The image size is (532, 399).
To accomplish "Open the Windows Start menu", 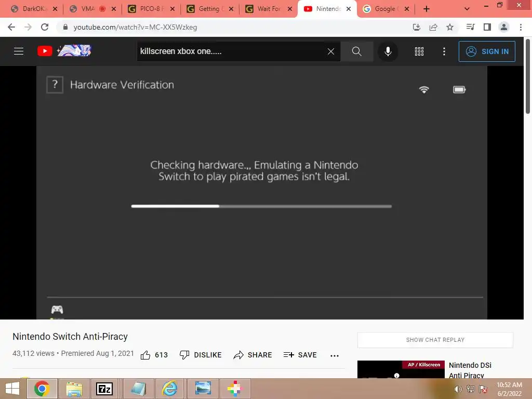I will tap(12, 389).
